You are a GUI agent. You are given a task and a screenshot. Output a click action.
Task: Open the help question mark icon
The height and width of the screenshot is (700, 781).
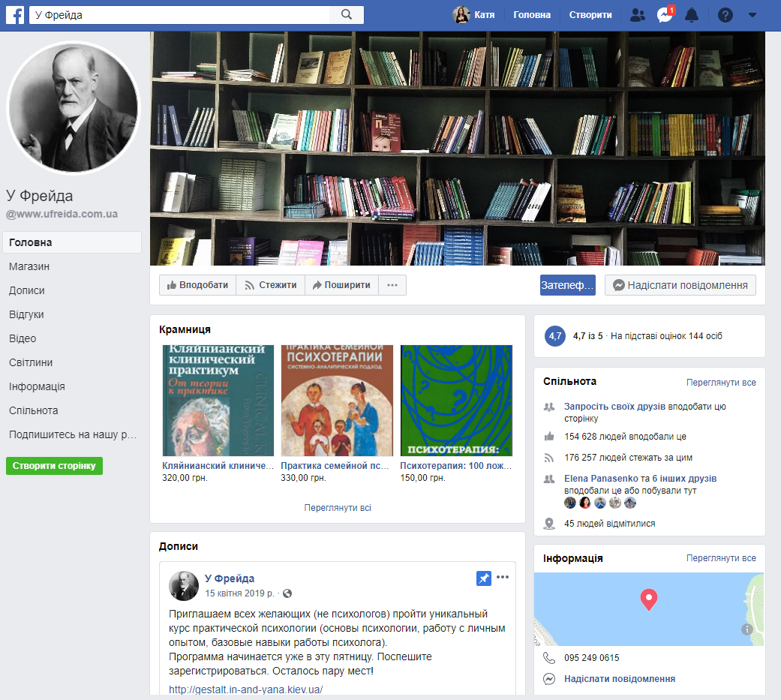(x=725, y=15)
